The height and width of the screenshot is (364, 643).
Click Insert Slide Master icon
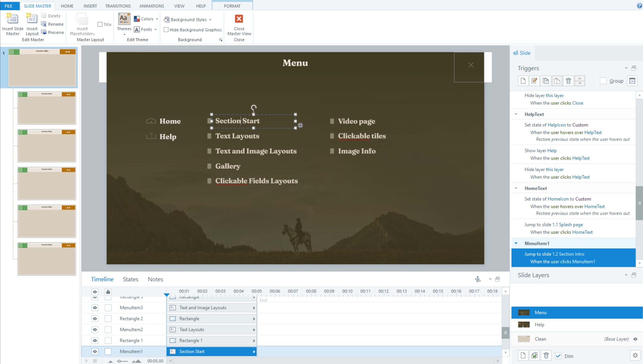[12, 19]
